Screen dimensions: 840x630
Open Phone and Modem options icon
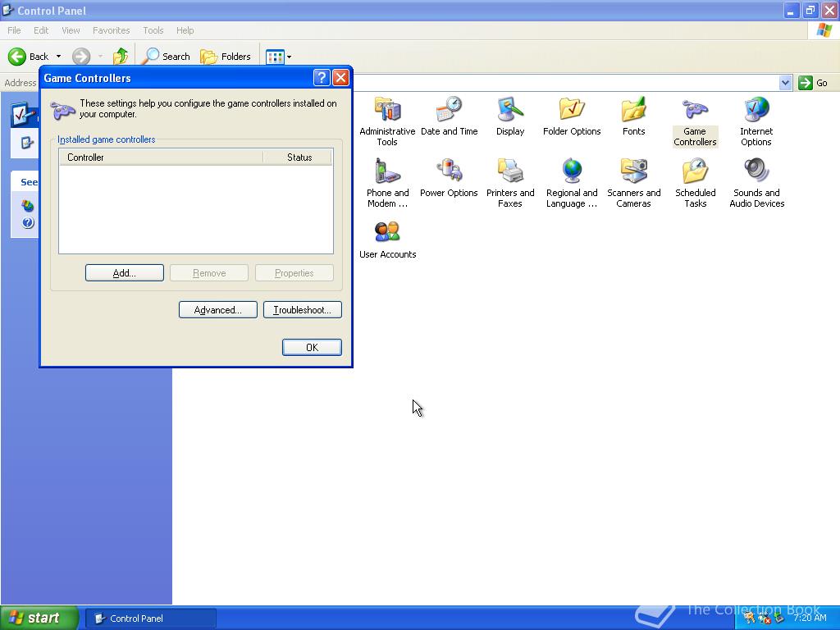pos(387,183)
